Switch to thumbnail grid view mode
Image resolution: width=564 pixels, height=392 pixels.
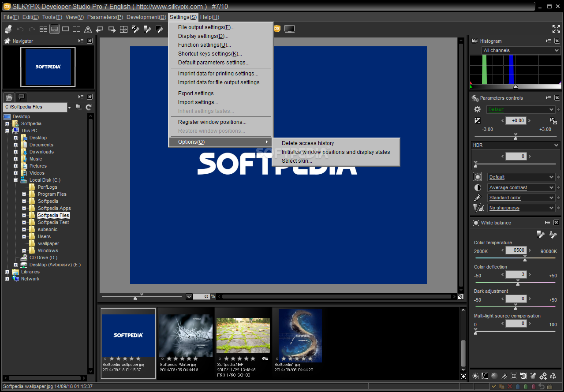tap(43, 29)
